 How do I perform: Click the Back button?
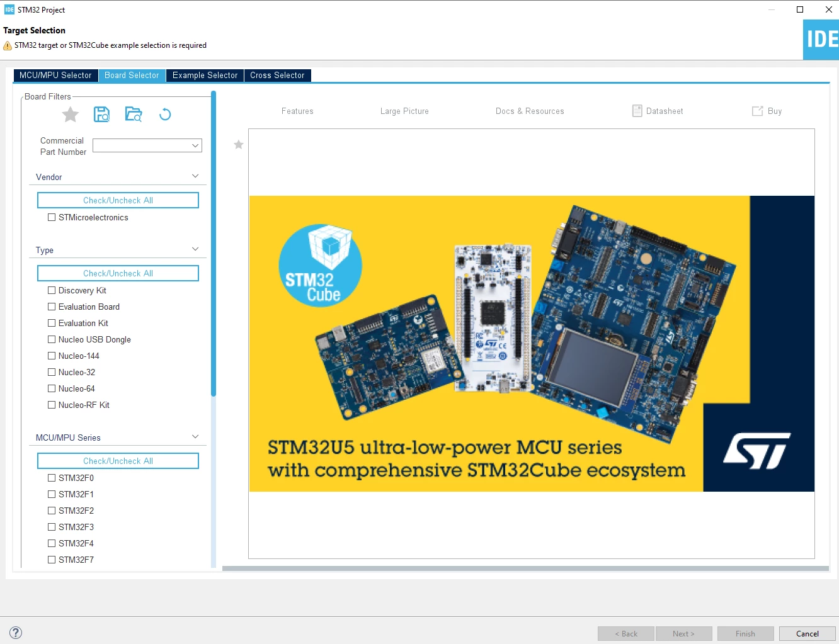tap(626, 634)
